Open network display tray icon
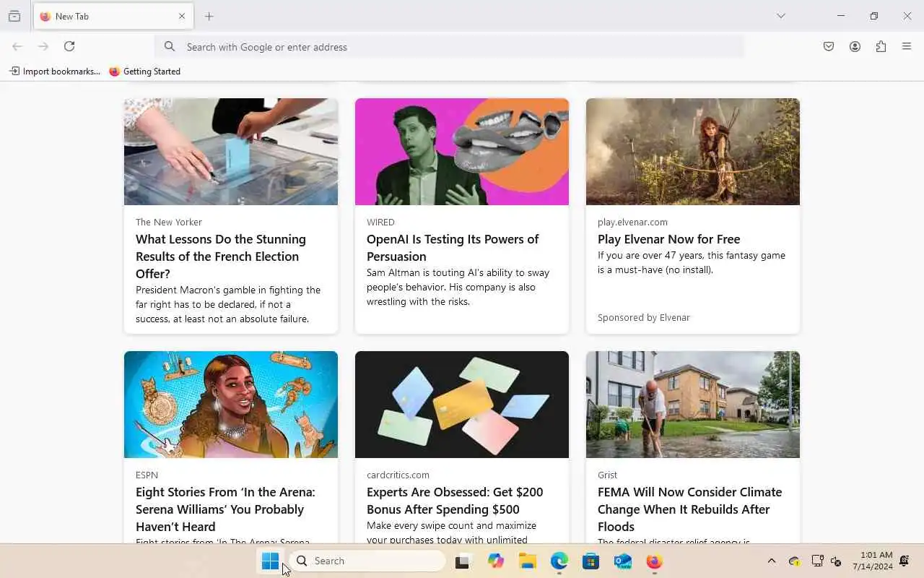The width and height of the screenshot is (924, 578). point(817,561)
